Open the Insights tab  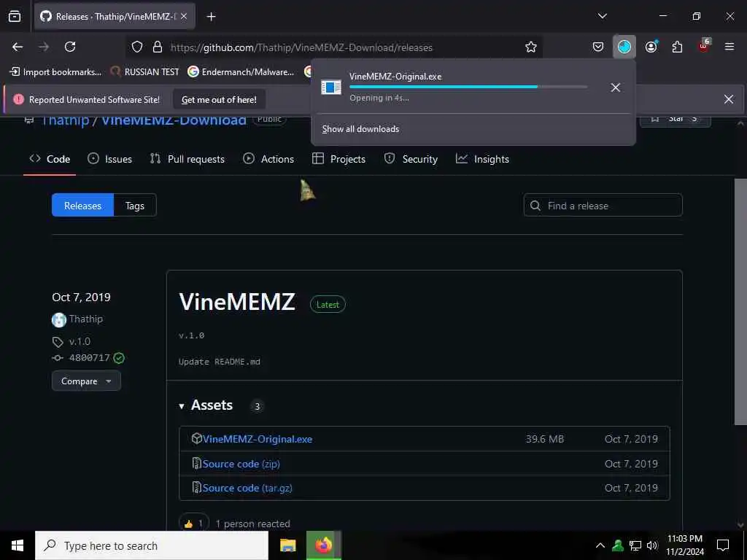482,159
